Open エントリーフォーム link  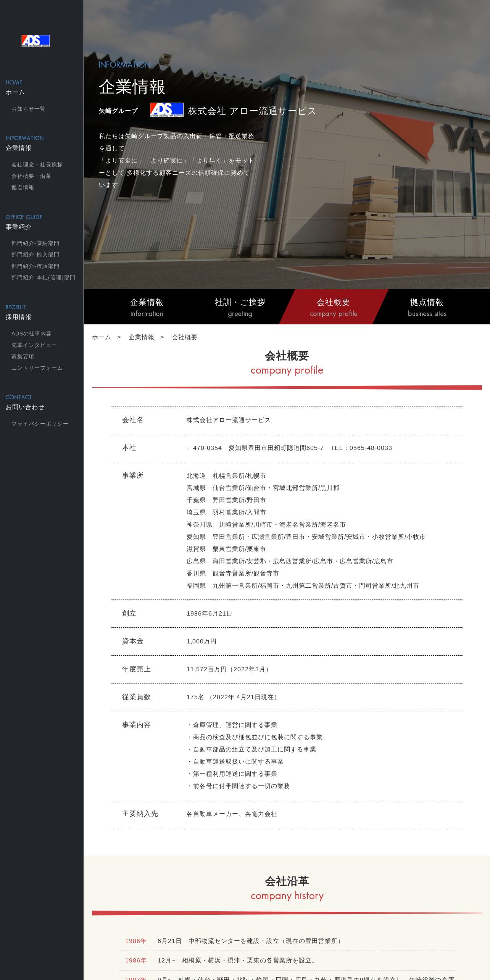click(37, 368)
